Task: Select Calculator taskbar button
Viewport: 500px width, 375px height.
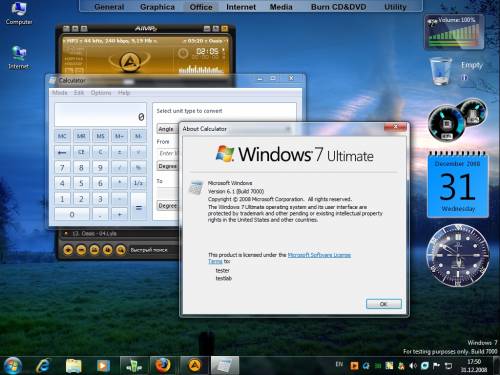Action: pyautogui.click(x=225, y=365)
